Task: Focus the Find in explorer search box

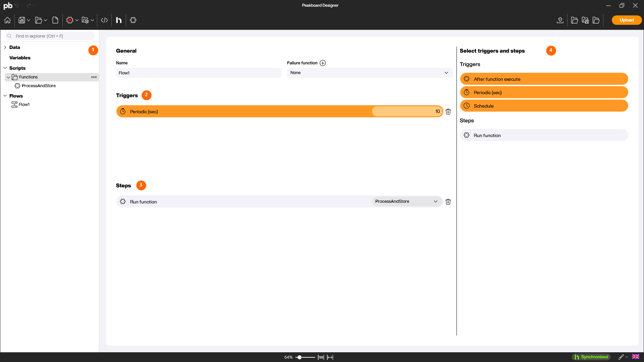Action: click(x=50, y=36)
